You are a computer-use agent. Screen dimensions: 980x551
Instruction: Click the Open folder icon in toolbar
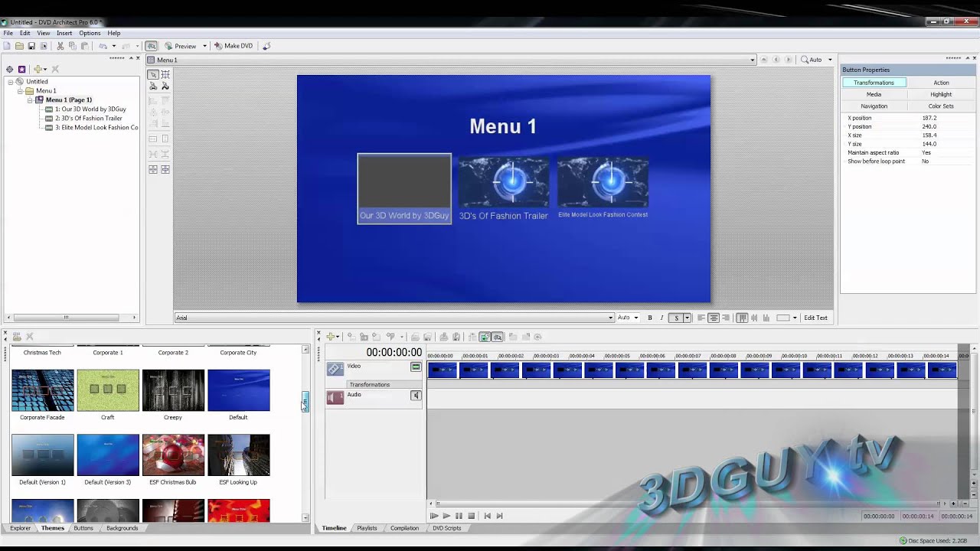click(x=19, y=46)
